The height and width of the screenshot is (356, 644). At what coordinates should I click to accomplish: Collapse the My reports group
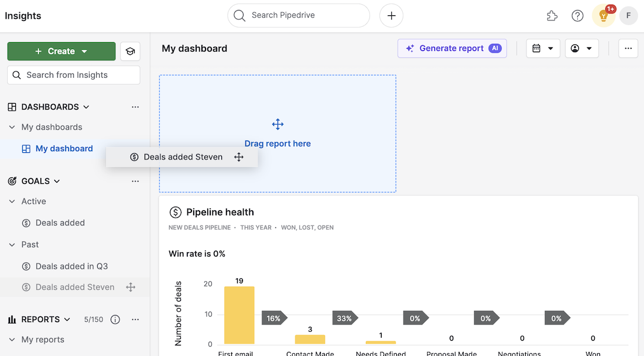coord(12,340)
